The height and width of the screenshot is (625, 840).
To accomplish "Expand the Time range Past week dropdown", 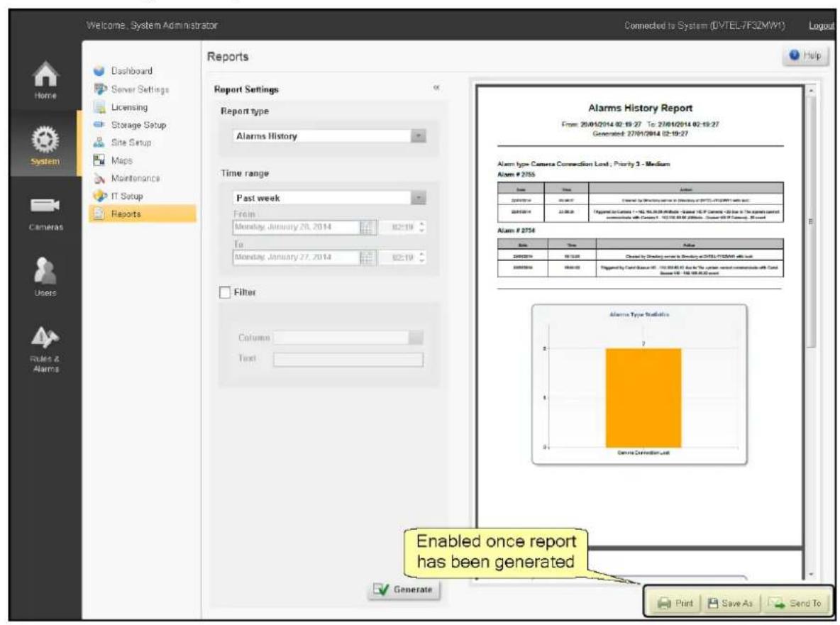I will click(x=329, y=198).
